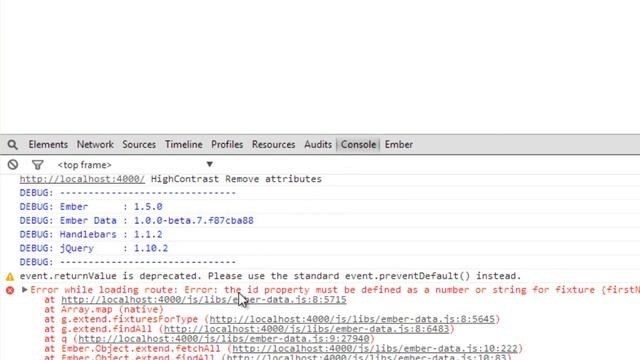Open the ember-data.js:9:27940 link
This screenshot has height=360, width=640.
point(224,339)
